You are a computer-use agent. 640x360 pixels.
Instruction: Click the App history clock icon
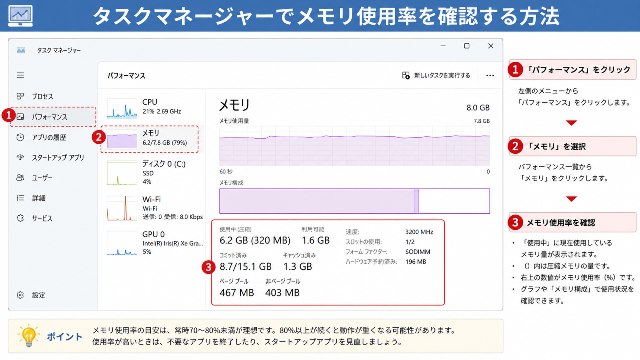20,137
